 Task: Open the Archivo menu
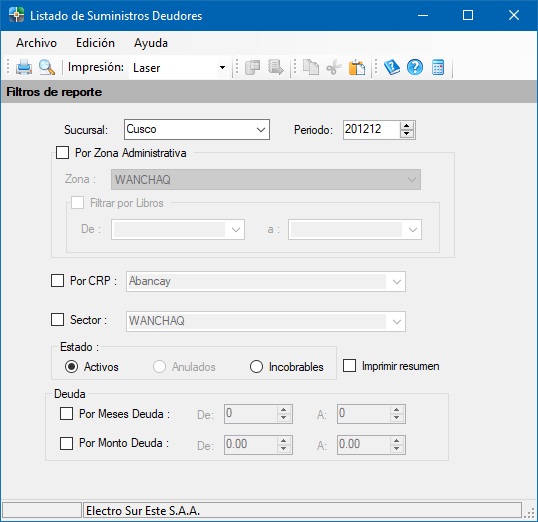[x=36, y=43]
